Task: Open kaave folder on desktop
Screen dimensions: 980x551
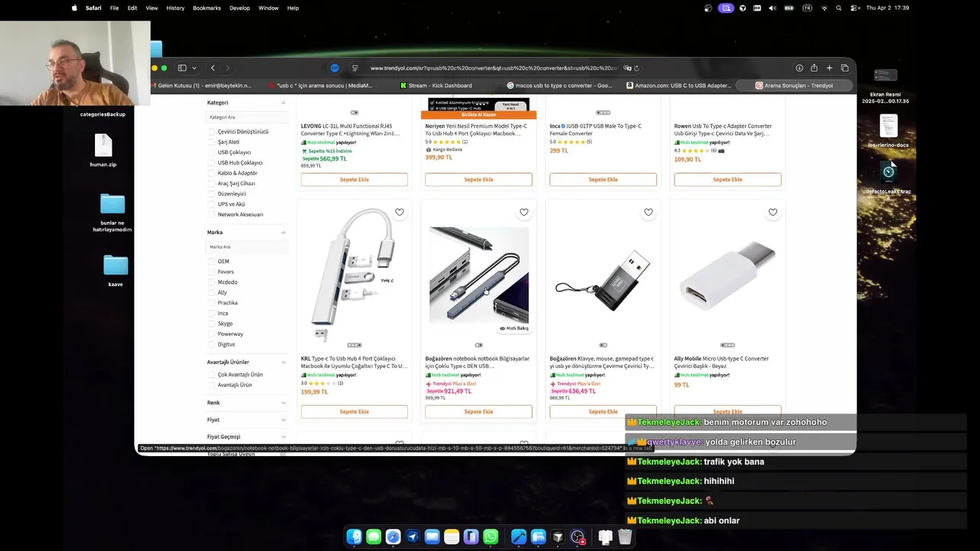Action: point(116,271)
